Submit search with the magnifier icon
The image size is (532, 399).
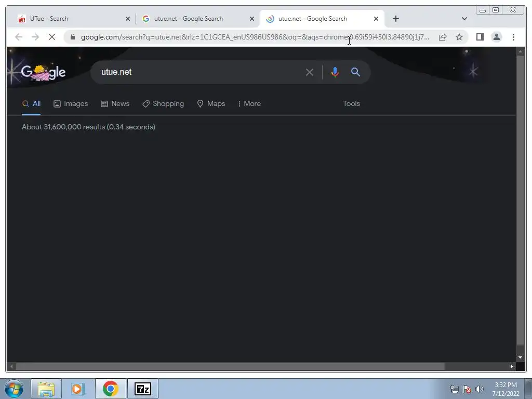(x=355, y=72)
